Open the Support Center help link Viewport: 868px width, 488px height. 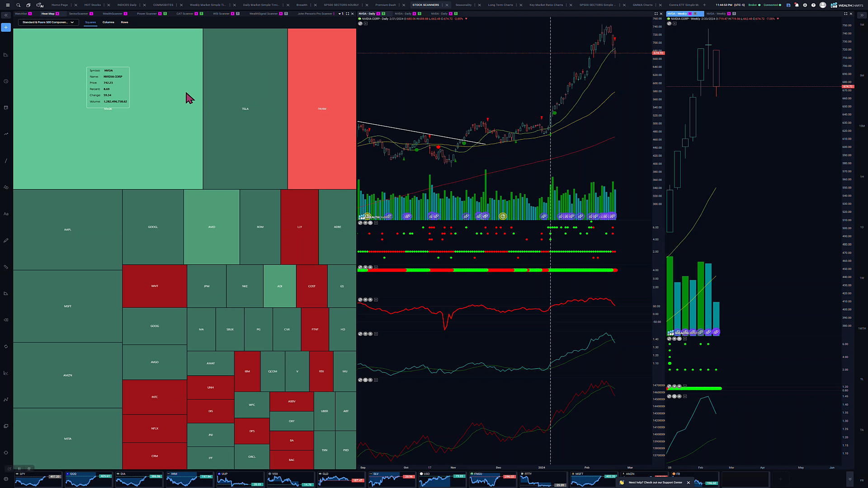click(x=655, y=483)
